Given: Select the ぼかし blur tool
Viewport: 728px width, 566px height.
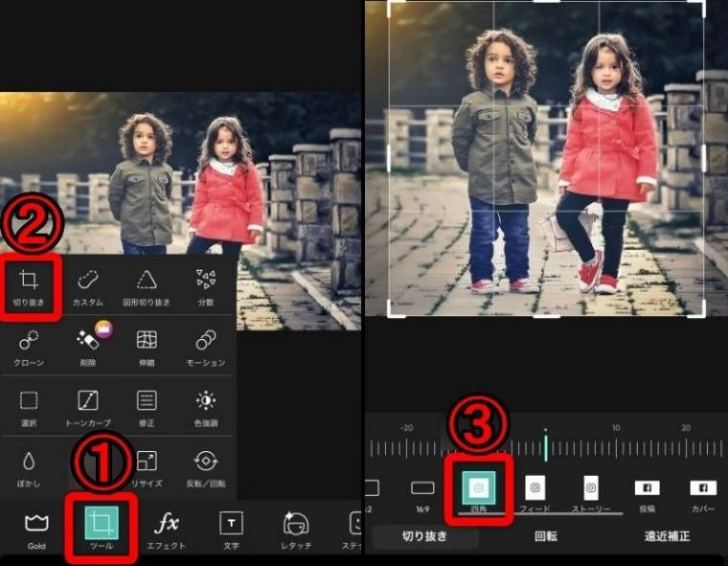Looking at the screenshot, I should tap(29, 469).
